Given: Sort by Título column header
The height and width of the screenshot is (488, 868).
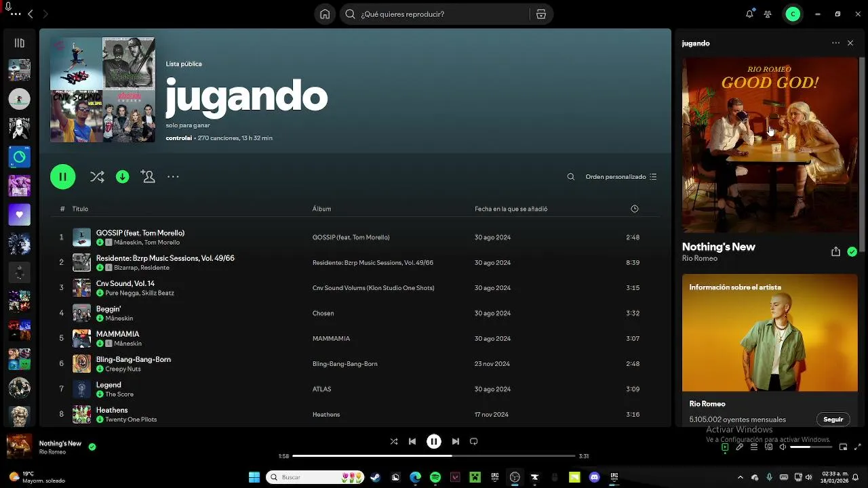Looking at the screenshot, I should [x=80, y=209].
